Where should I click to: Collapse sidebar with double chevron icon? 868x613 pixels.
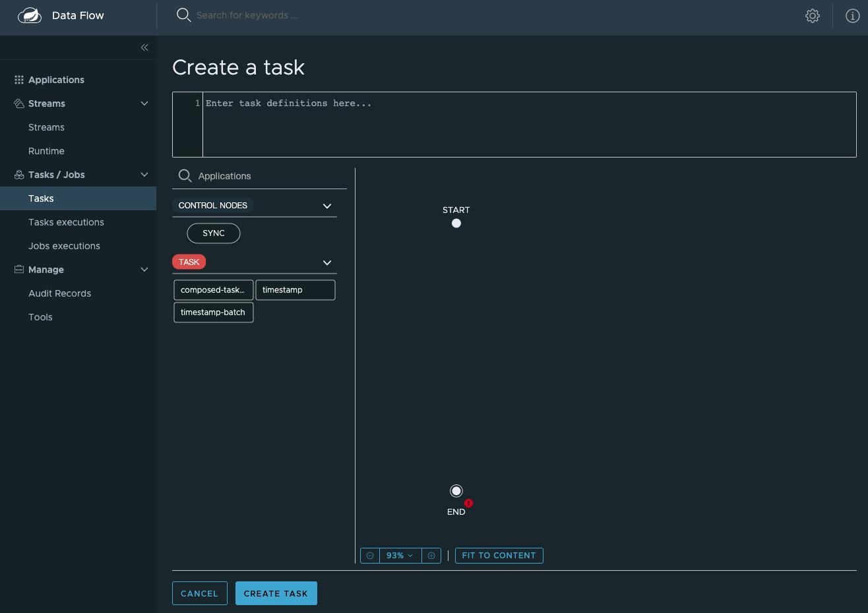[x=144, y=47]
